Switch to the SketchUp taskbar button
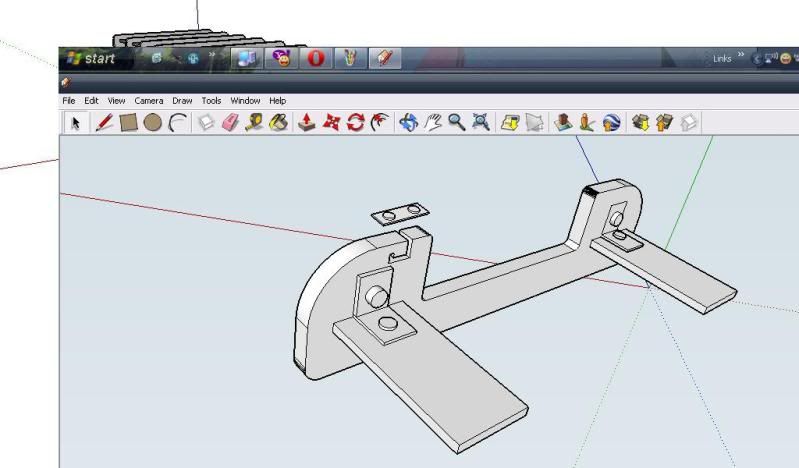 [385, 58]
